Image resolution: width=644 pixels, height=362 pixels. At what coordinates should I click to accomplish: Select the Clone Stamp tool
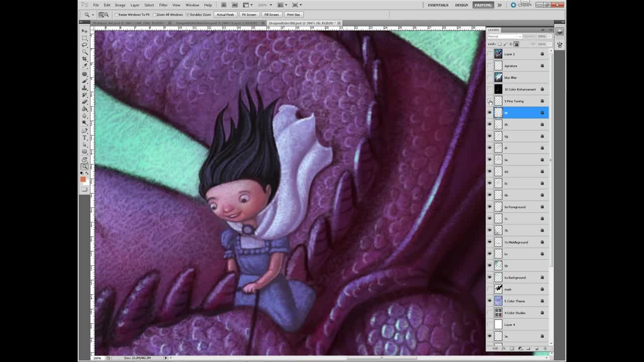(x=85, y=88)
